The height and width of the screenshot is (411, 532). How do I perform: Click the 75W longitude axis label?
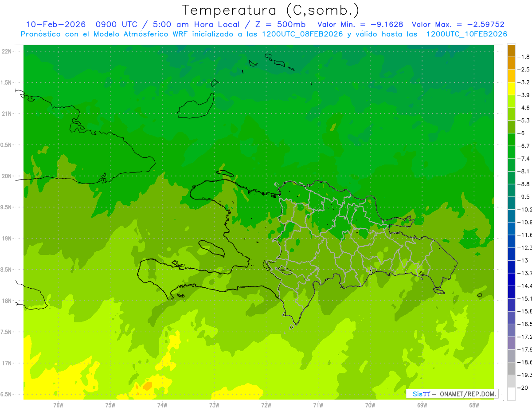[110, 405]
